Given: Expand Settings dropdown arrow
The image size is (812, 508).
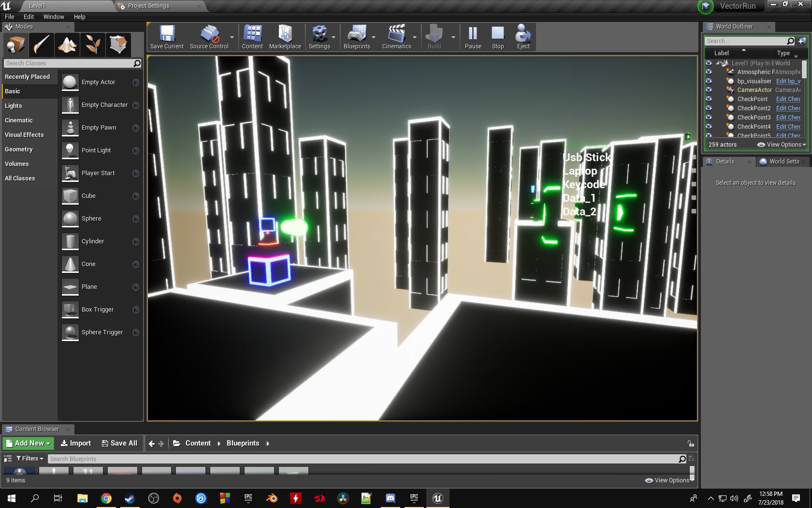Looking at the screenshot, I should click(333, 37).
